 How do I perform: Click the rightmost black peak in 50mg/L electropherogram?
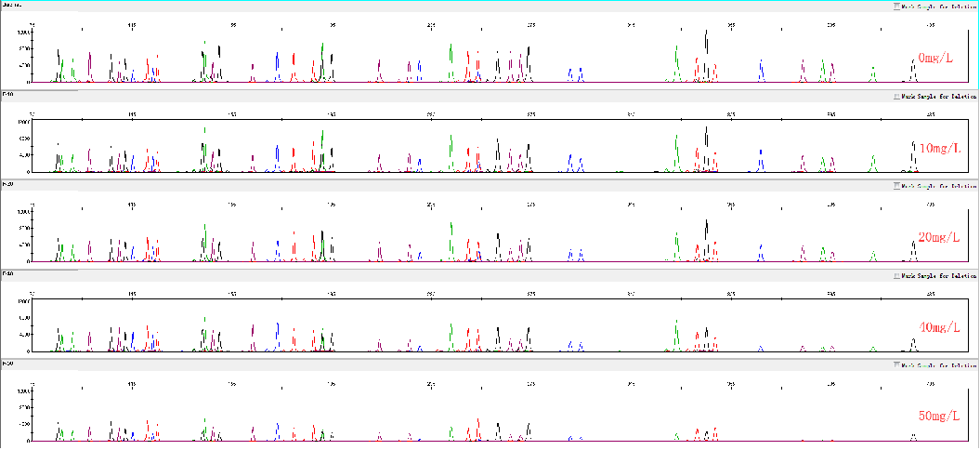pyautogui.click(x=913, y=437)
